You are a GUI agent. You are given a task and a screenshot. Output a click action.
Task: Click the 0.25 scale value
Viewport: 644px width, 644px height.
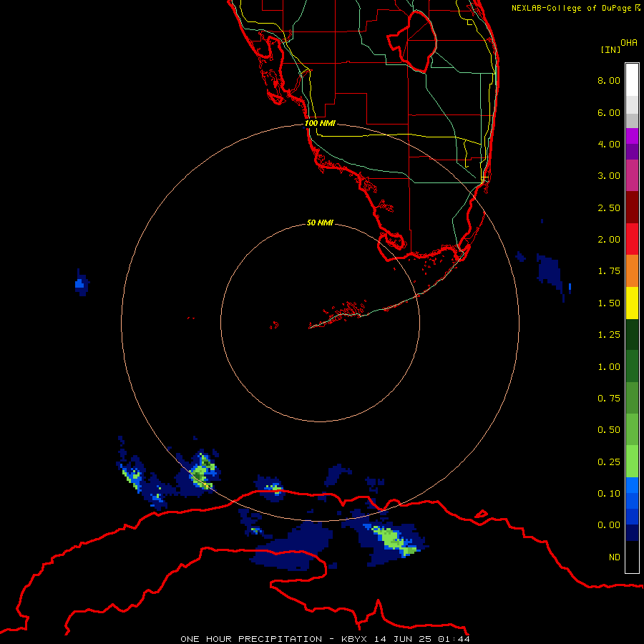(609, 462)
